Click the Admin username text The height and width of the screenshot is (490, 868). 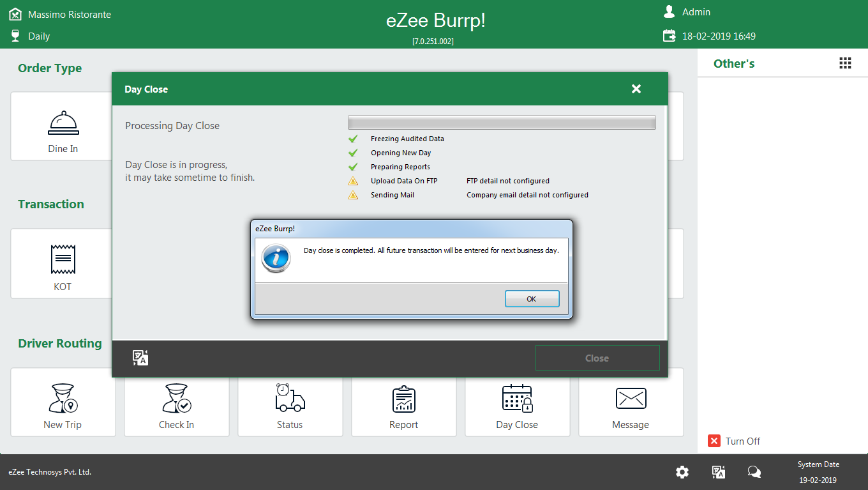[696, 12]
